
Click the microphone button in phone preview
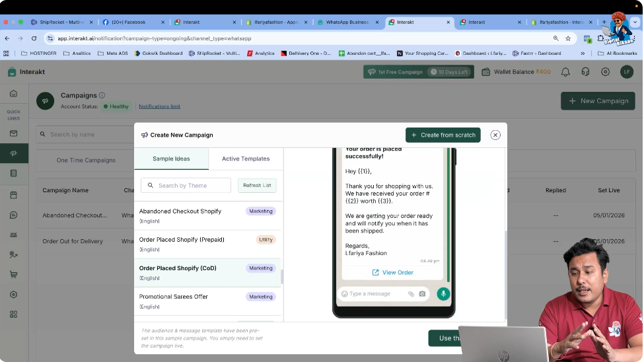click(x=443, y=294)
